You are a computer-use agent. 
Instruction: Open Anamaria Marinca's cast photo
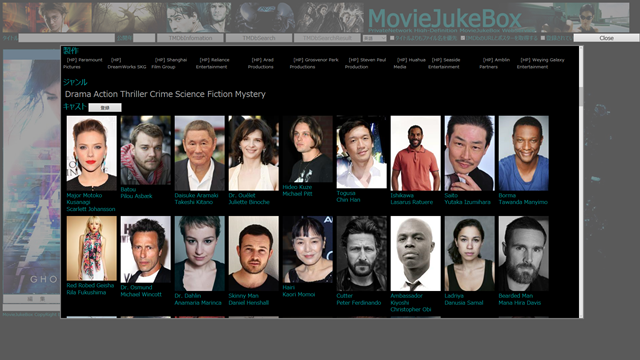click(x=200, y=253)
